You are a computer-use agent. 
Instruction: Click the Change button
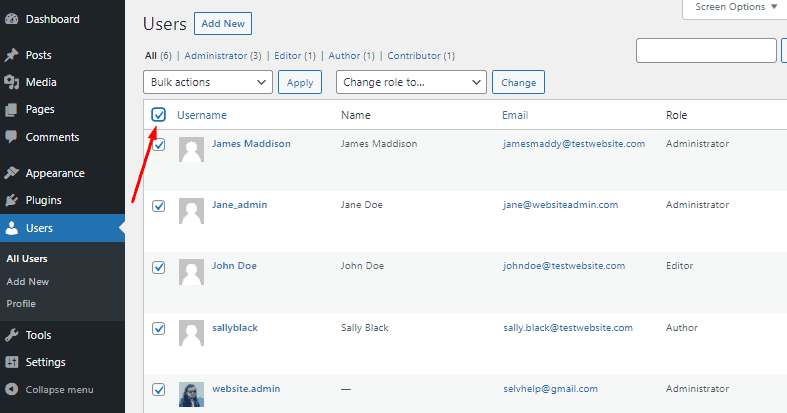pos(518,82)
